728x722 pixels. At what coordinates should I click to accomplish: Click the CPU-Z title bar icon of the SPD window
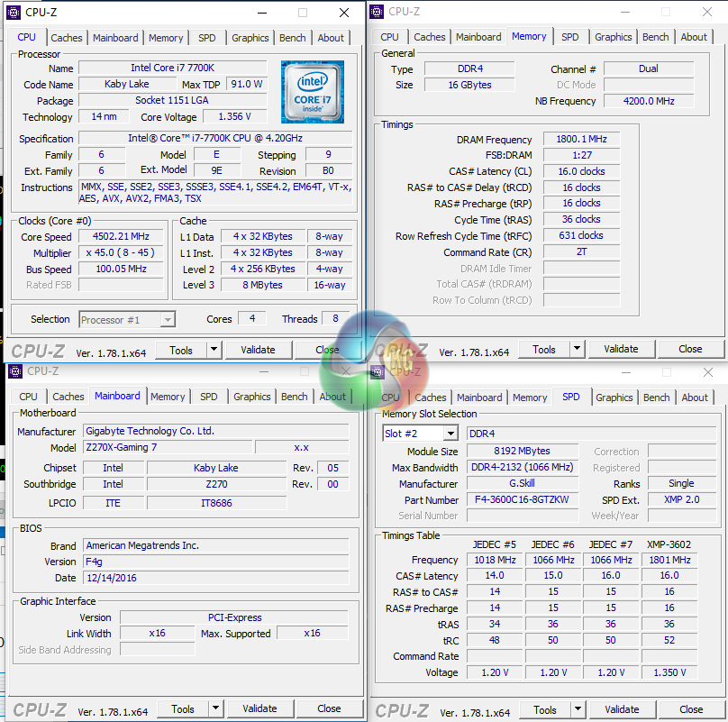(378, 371)
